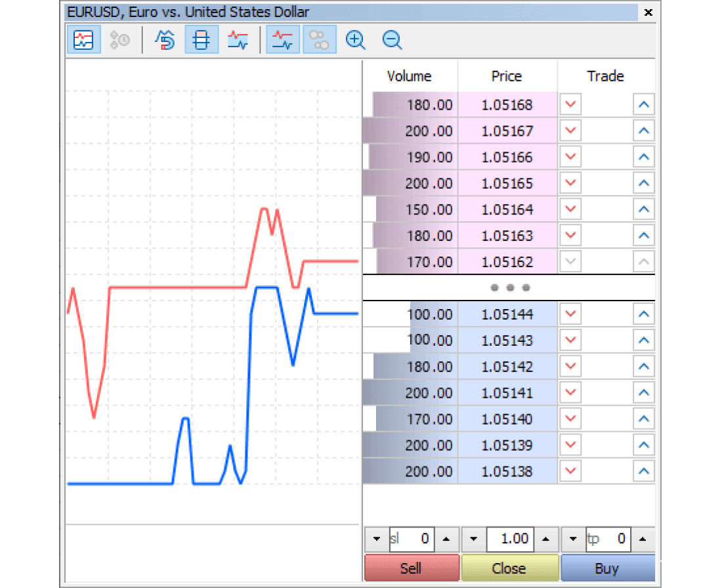Image resolution: width=722 pixels, height=588 pixels.
Task: Increase the stop loss value with the up stepper
Action: pyautogui.click(x=446, y=539)
